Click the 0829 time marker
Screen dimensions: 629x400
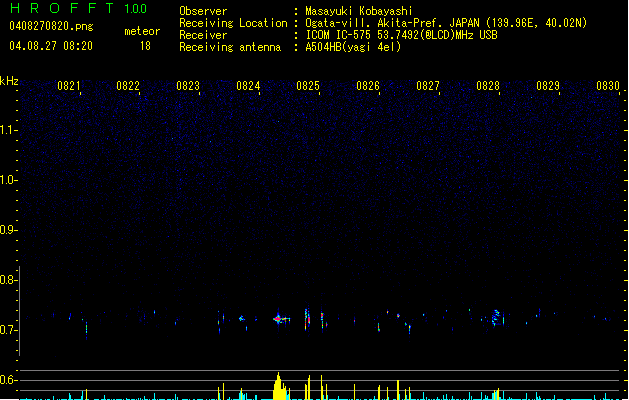click(548, 86)
